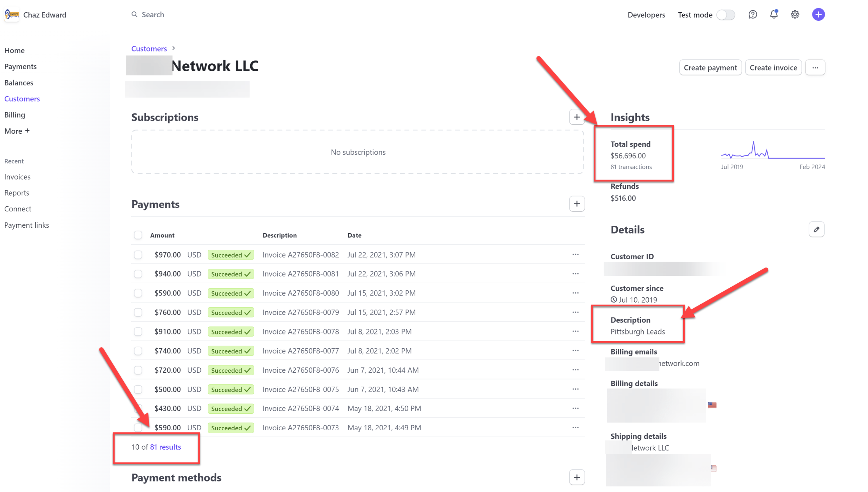868x492 pixels.
Task: Select all payments with the header checkbox
Action: point(138,235)
